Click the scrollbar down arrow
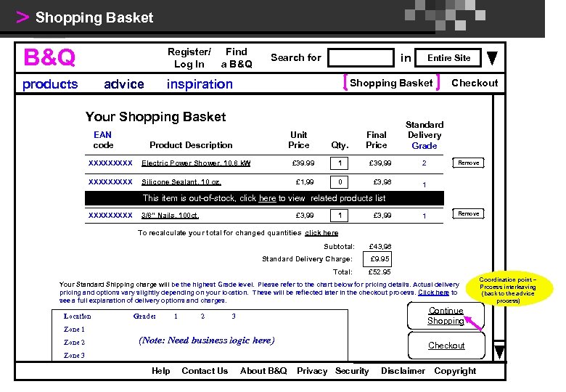 tap(499, 352)
